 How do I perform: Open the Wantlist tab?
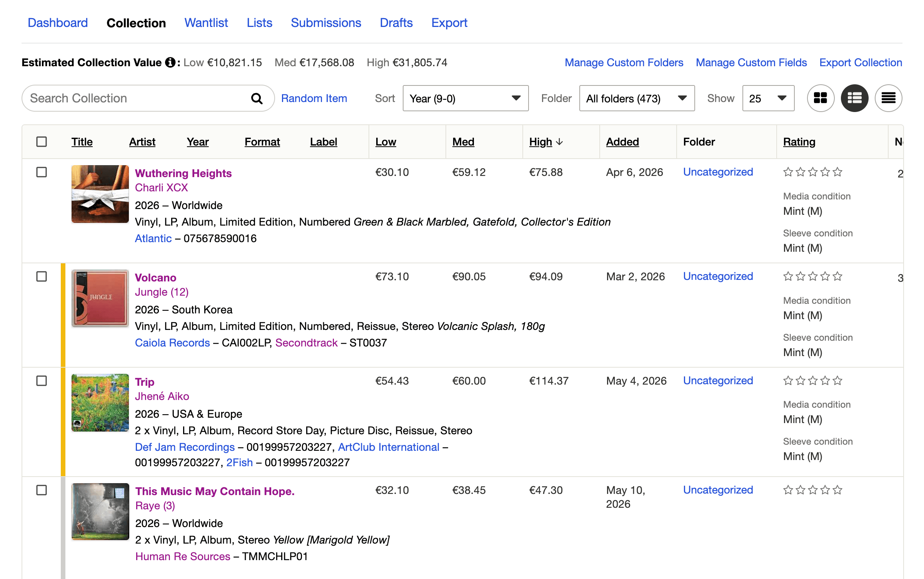pyautogui.click(x=206, y=23)
